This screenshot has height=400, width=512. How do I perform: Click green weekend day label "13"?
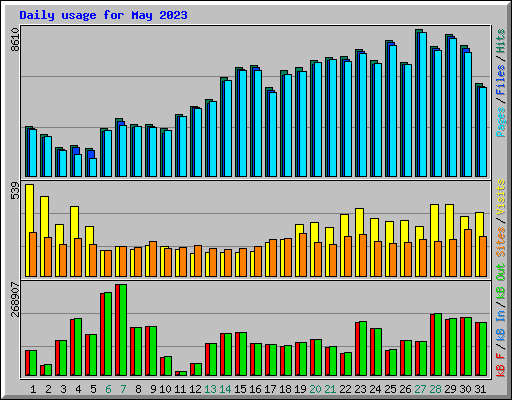point(210,389)
